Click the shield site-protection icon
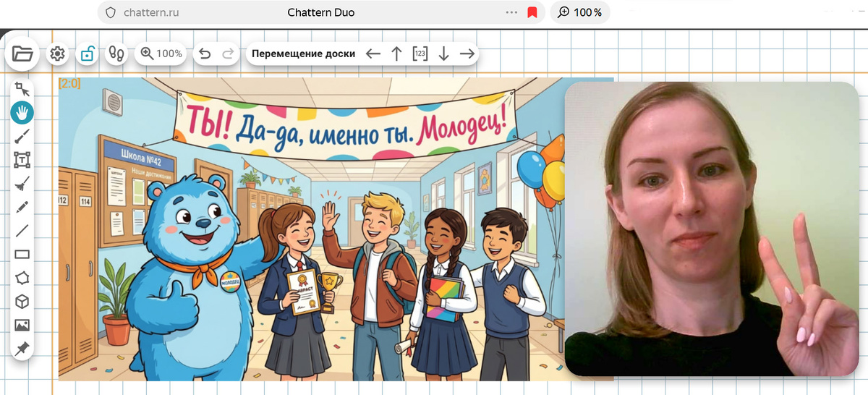The width and height of the screenshot is (868, 395). coord(111,12)
